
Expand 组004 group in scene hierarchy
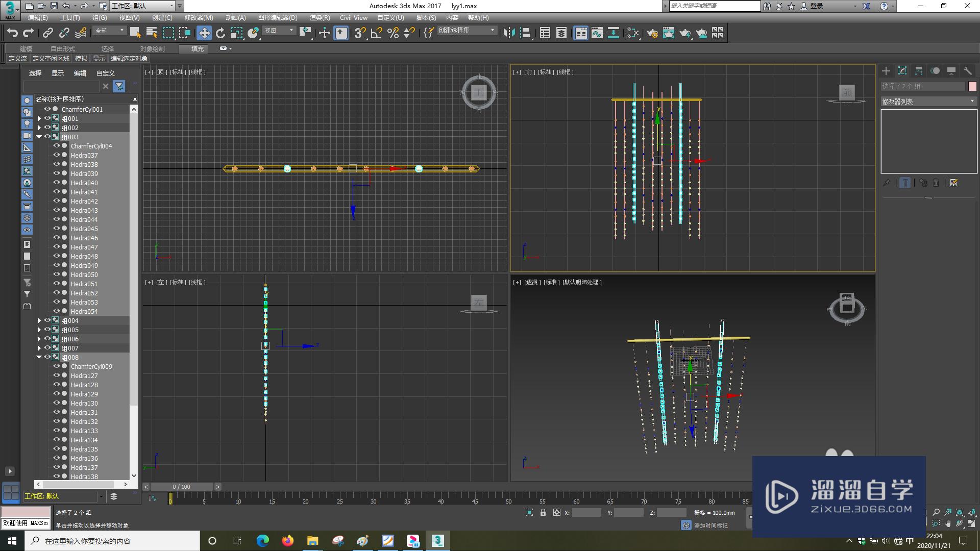pos(38,320)
